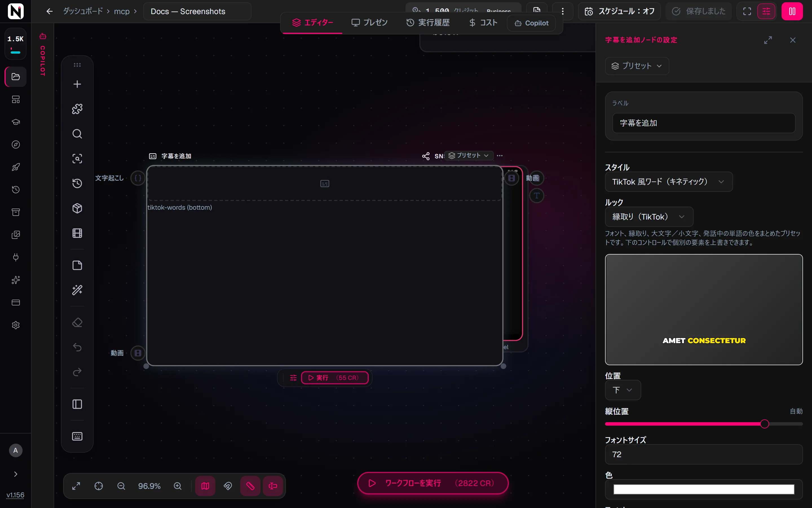Switch to the プレゼン tab
812x508 pixels.
point(369,23)
